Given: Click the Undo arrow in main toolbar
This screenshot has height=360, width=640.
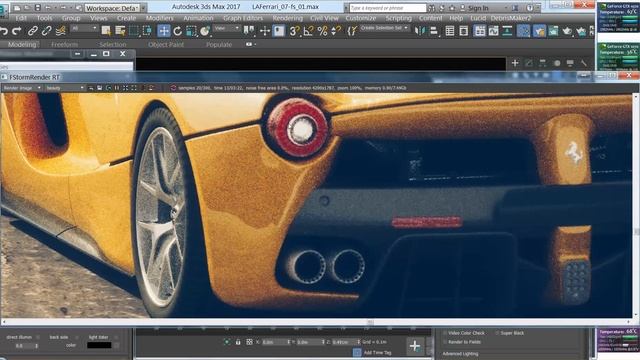Looking at the screenshot, I should 4,31.
